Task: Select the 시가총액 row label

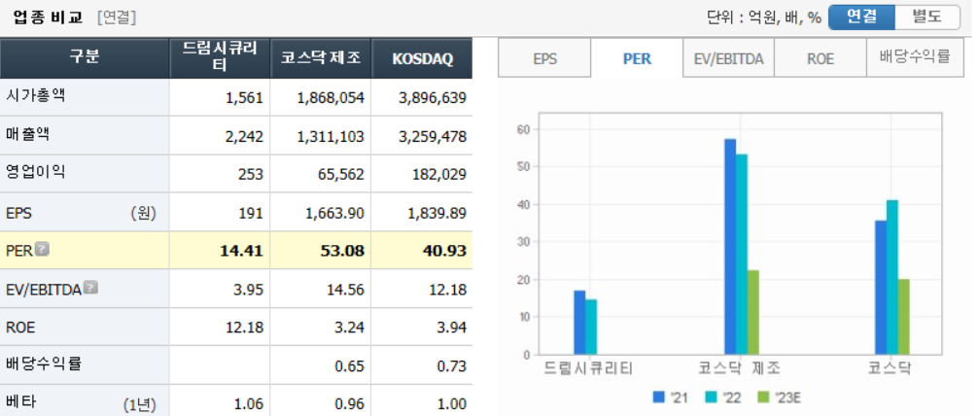Action: (35, 95)
